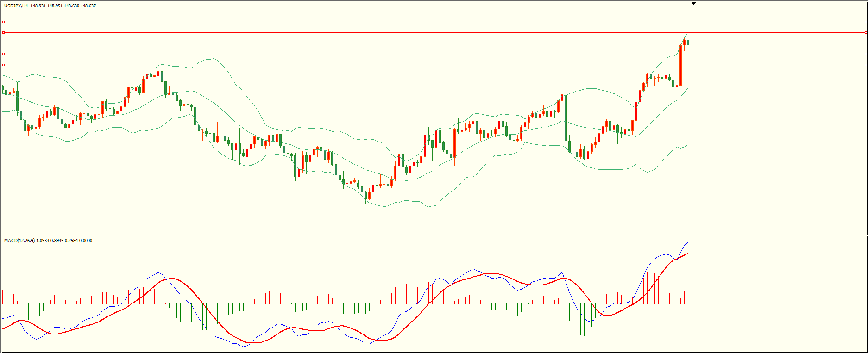
Task: Grab right handle of the topmost red line
Action: 866,22
